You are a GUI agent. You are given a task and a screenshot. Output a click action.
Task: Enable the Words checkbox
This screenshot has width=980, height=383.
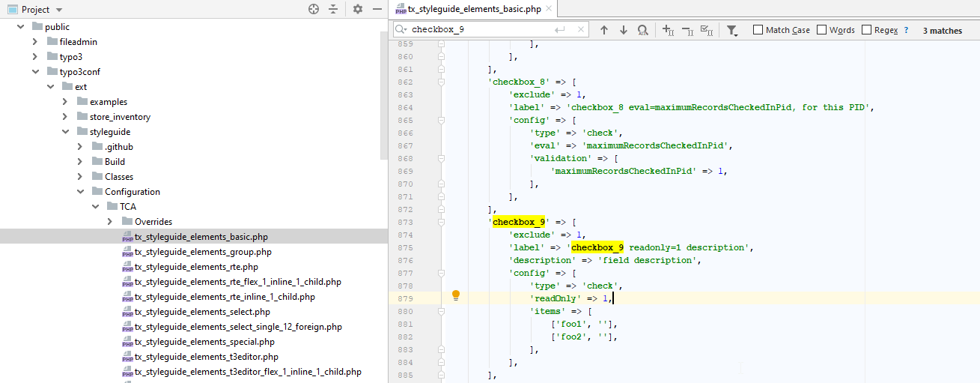click(x=821, y=30)
